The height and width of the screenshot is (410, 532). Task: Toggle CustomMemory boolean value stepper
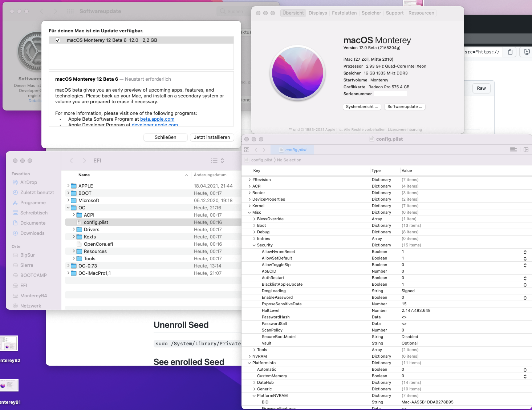click(x=525, y=376)
